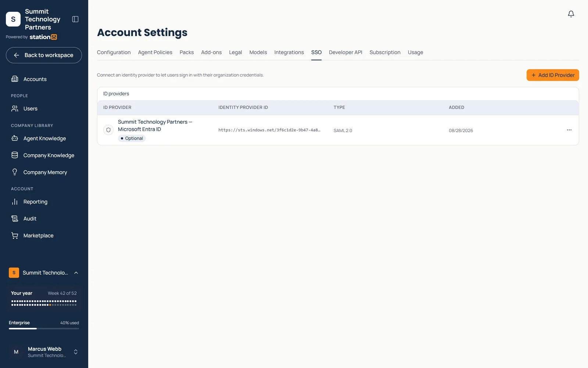Image resolution: width=588 pixels, height=368 pixels.
Task: Click the station52 logo
Action: 43,37
